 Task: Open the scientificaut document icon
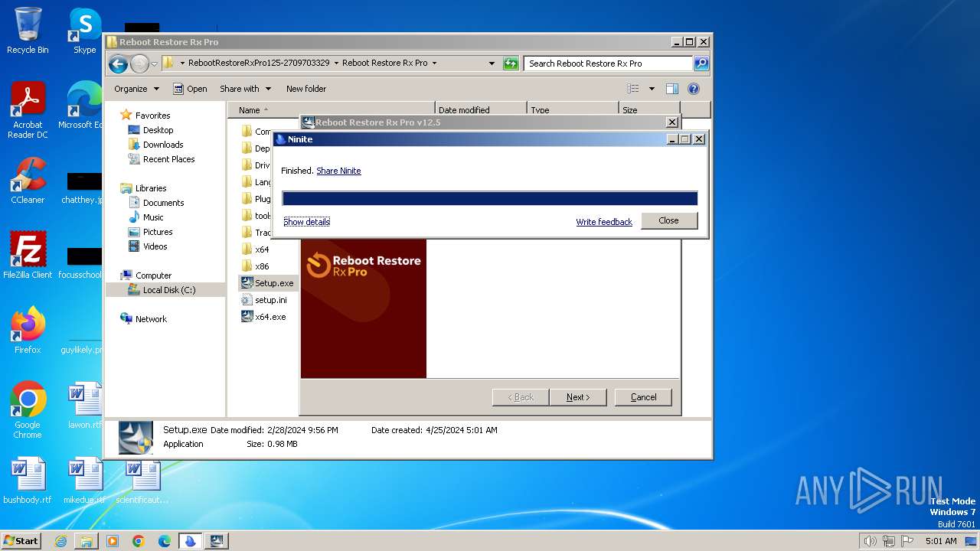point(142,481)
